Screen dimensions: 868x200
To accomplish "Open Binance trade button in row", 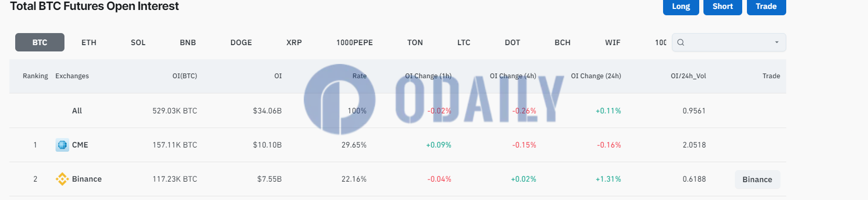I will [x=757, y=180].
